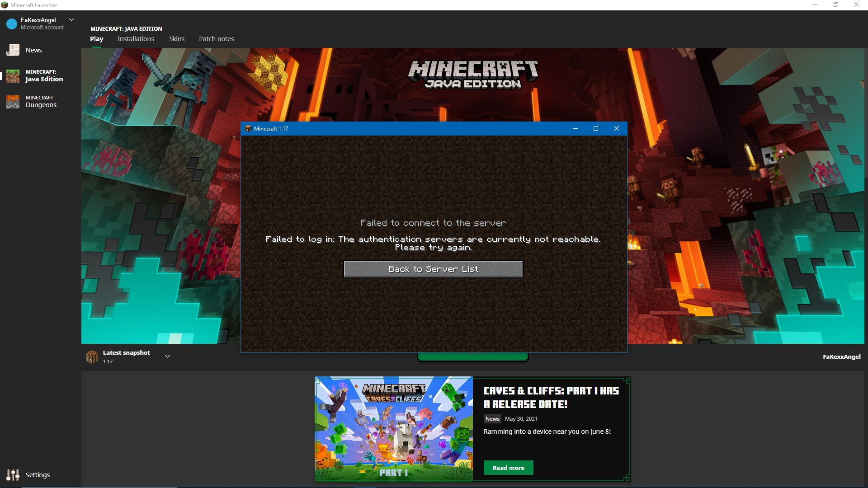
Task: Open the Patch notes tab
Action: tap(217, 39)
